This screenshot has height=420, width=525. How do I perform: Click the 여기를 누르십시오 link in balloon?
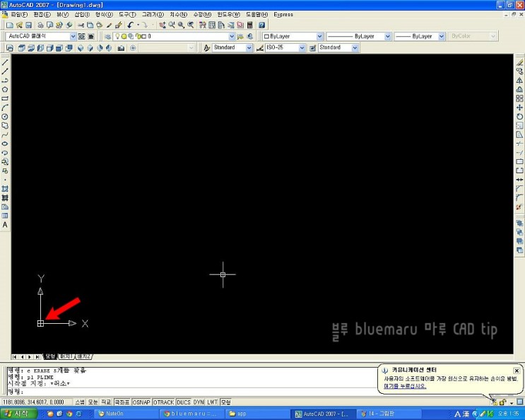click(405, 386)
